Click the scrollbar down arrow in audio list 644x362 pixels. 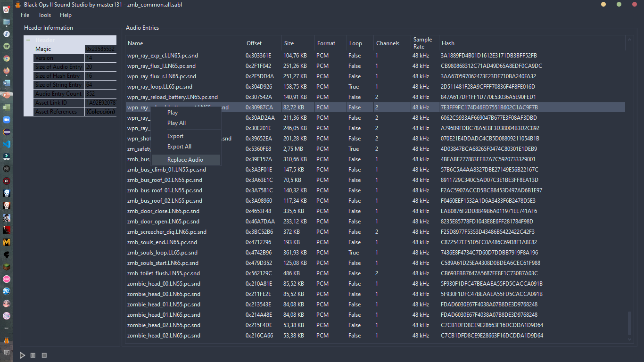click(x=630, y=338)
